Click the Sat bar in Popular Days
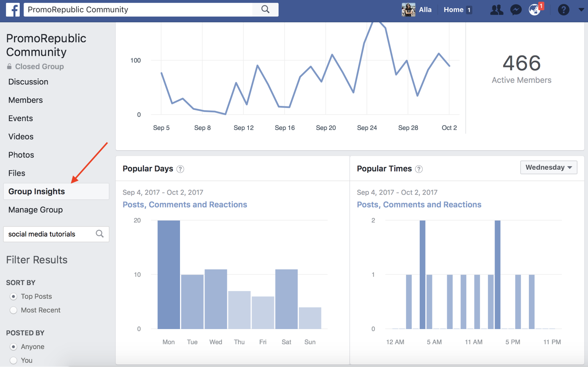This screenshot has height=367, width=588. (286, 299)
